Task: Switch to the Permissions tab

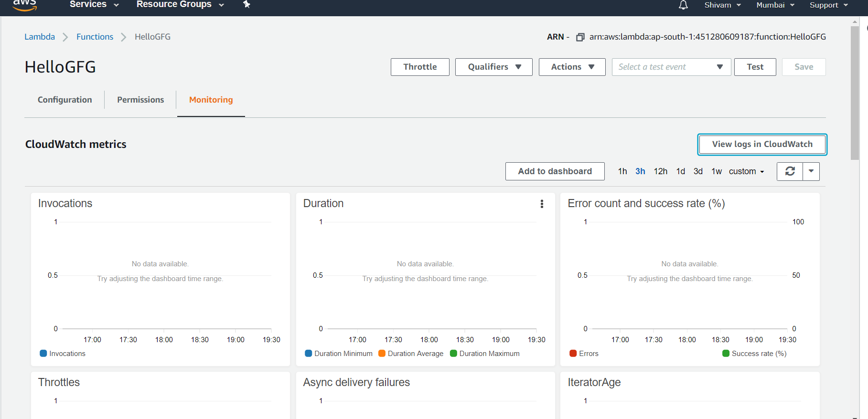Action: tap(140, 100)
